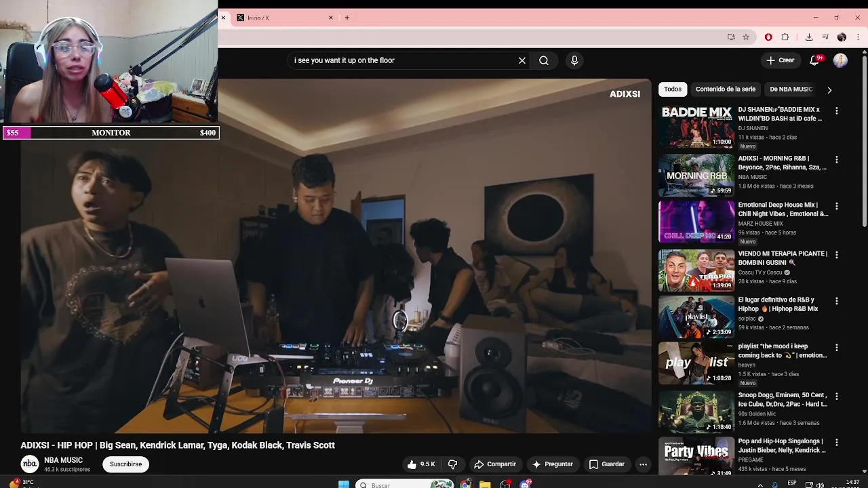Image resolution: width=868 pixels, height=488 pixels.
Task: Open the Terapia Picante thumbnail
Action: (696, 271)
